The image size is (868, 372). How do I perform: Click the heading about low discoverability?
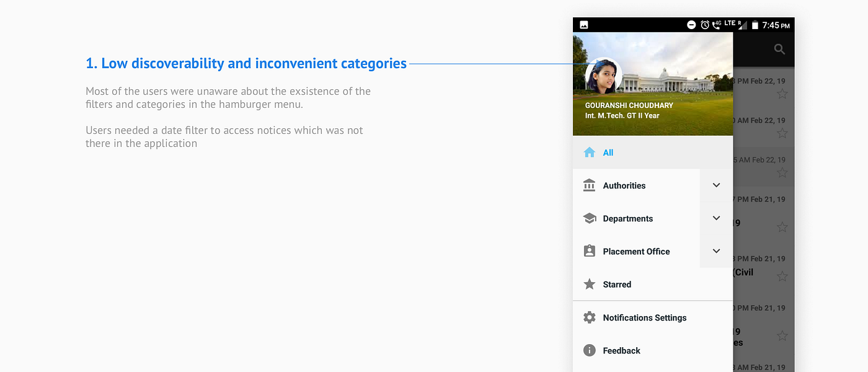coord(246,63)
